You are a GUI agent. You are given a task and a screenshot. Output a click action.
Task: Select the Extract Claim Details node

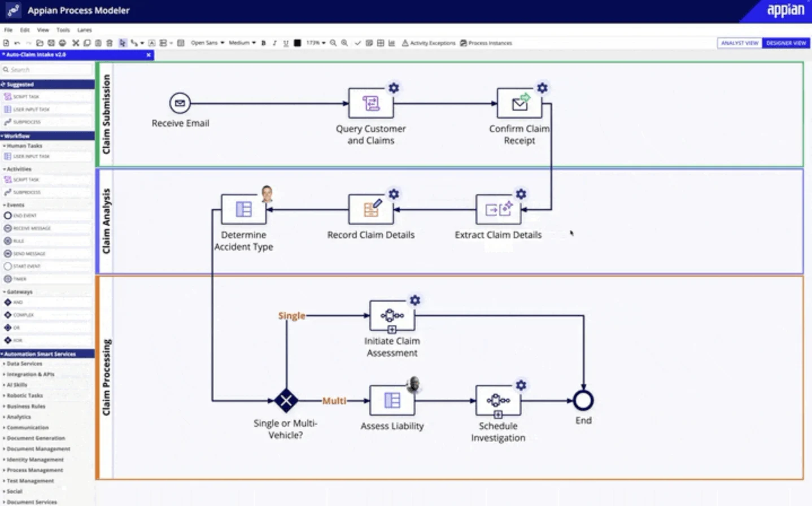pyautogui.click(x=499, y=210)
